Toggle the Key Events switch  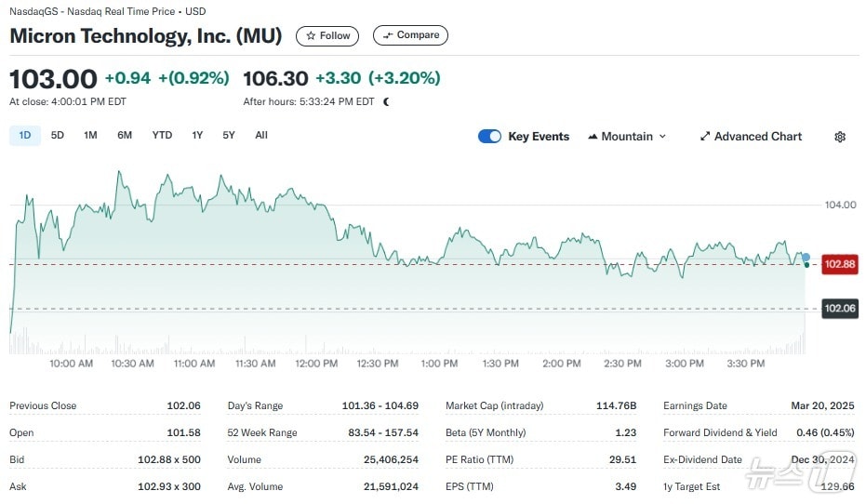489,137
